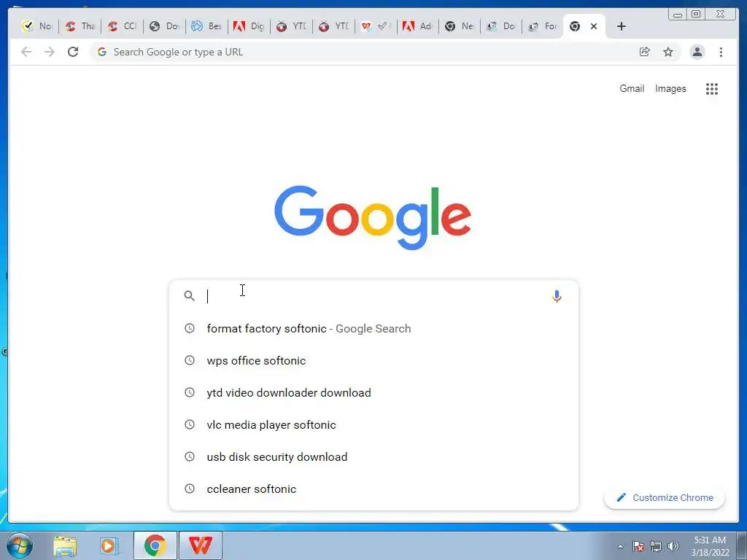This screenshot has width=747, height=560.
Task: Switch to the 'For' tab
Action: 543,26
